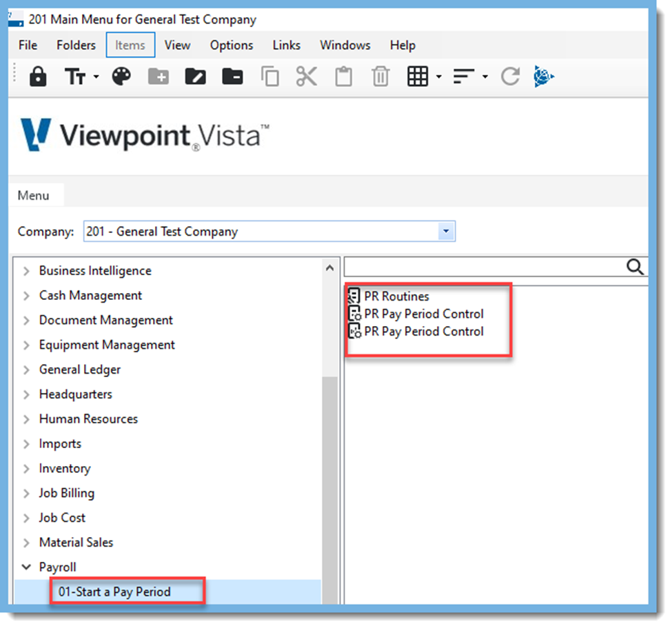Open the color palette theme icon
Viewport: 672px width, 628px height.
(x=121, y=77)
